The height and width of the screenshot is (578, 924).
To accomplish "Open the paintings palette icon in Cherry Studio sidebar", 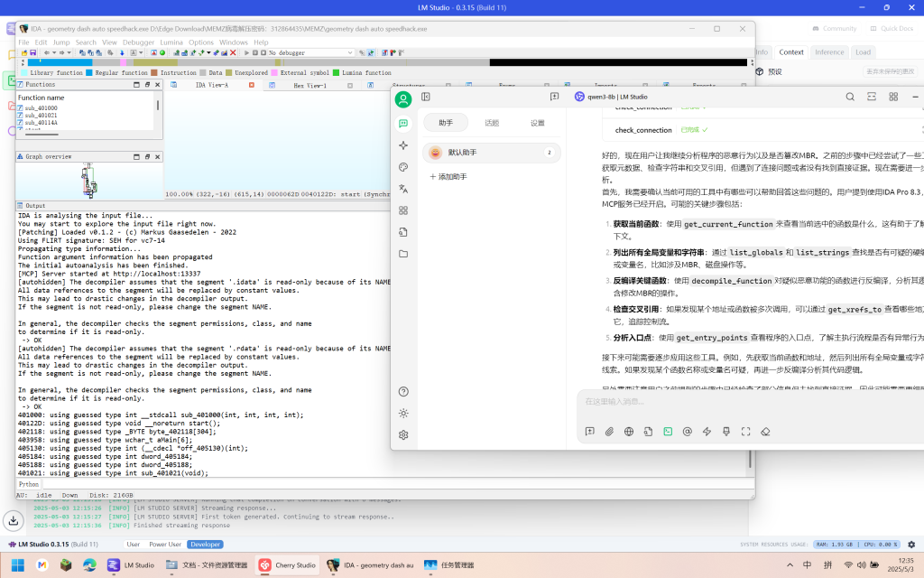I will pyautogui.click(x=403, y=167).
